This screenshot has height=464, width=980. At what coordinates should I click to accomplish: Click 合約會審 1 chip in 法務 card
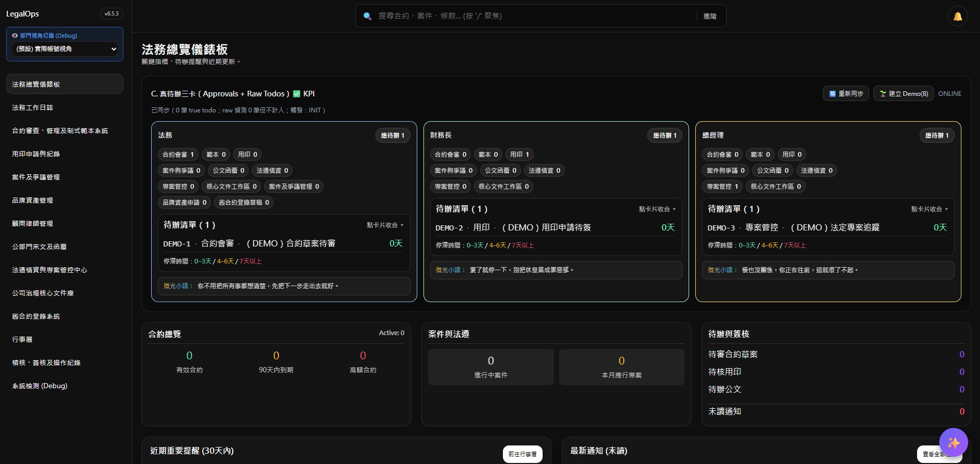tap(178, 155)
